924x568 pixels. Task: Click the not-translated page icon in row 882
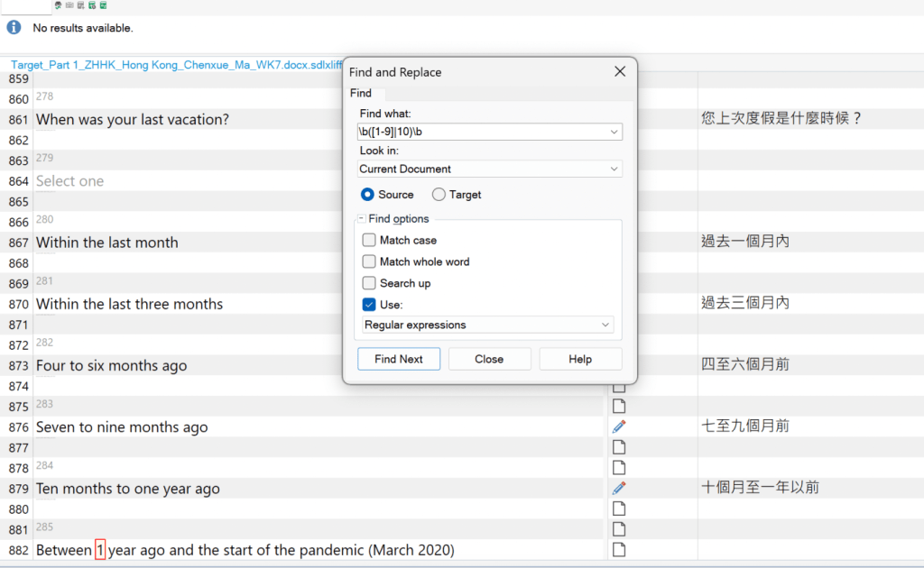pos(618,550)
